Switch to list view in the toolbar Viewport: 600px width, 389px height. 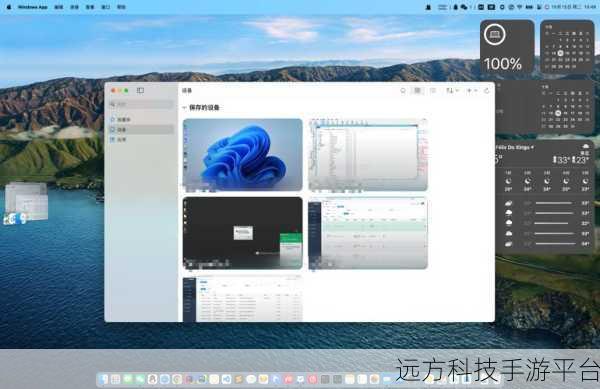pyautogui.click(x=433, y=91)
